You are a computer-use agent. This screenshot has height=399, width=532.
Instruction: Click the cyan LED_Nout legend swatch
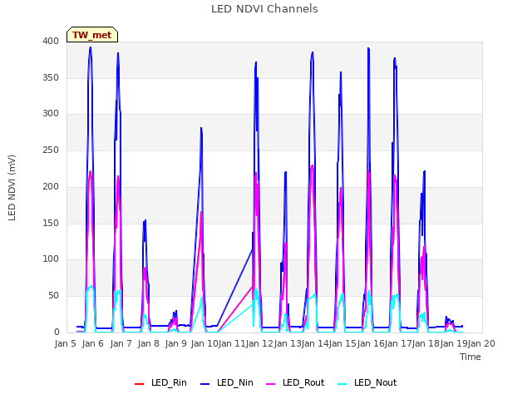point(342,384)
